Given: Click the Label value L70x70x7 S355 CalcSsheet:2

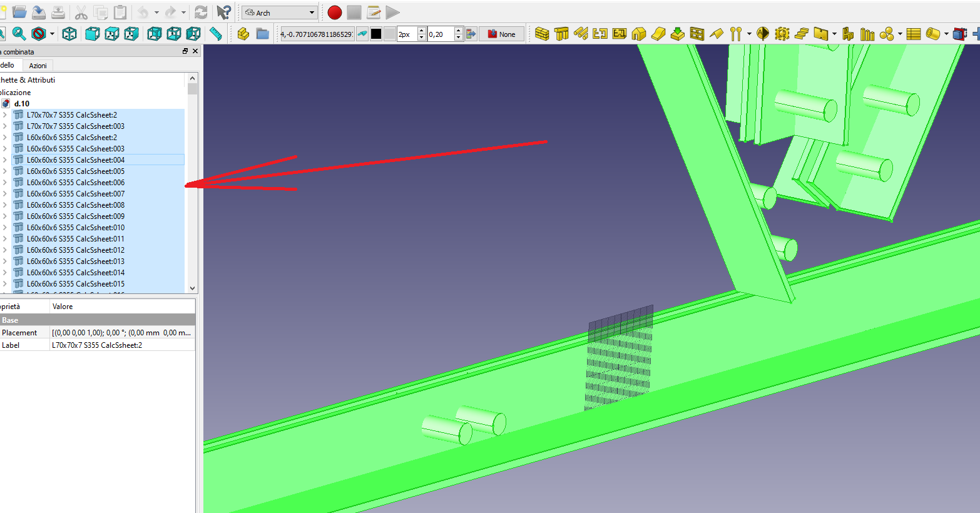Looking at the screenshot, I should tap(122, 345).
